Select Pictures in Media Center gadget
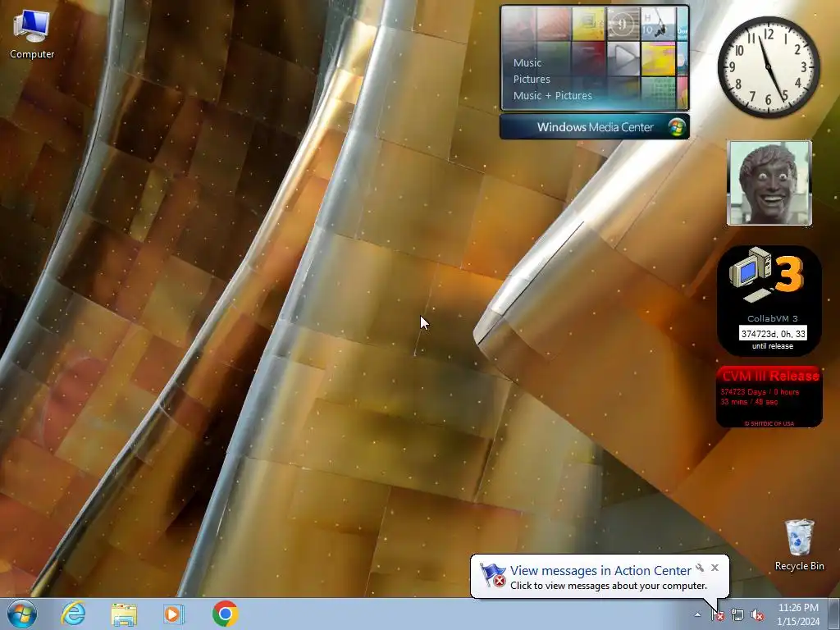Image resolution: width=840 pixels, height=630 pixels. [x=532, y=80]
